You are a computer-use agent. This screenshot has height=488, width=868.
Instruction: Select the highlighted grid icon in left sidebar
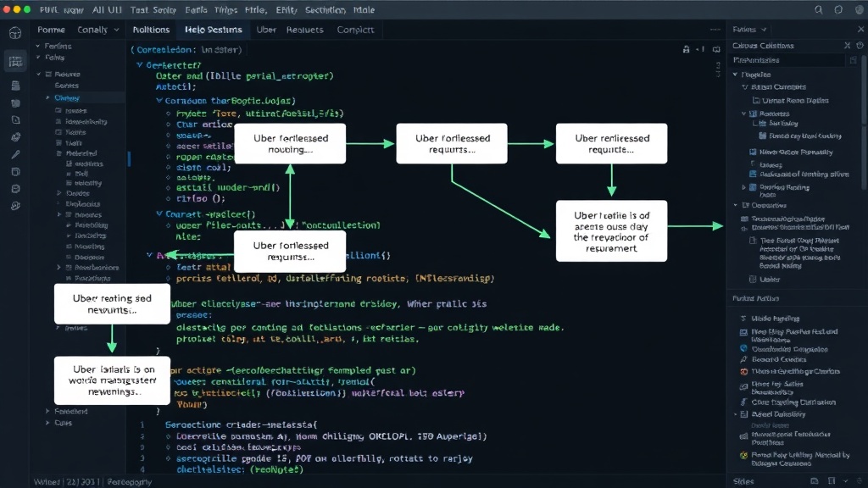point(15,61)
